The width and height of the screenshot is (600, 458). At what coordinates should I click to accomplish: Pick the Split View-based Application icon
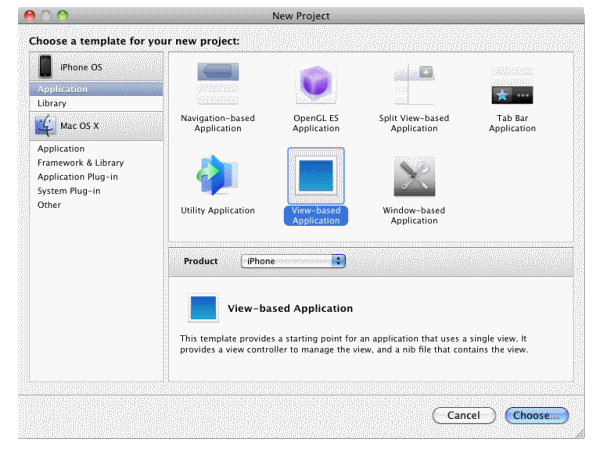[x=414, y=85]
